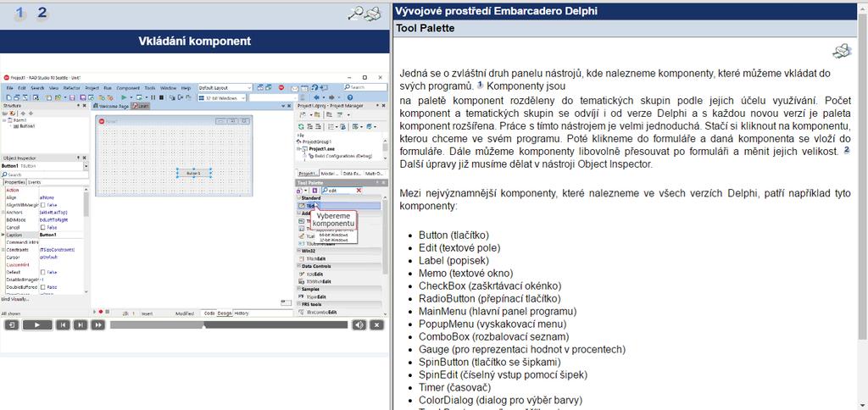Go to step 1 of the tutorial
The image size is (868, 410).
pyautogui.click(x=20, y=13)
